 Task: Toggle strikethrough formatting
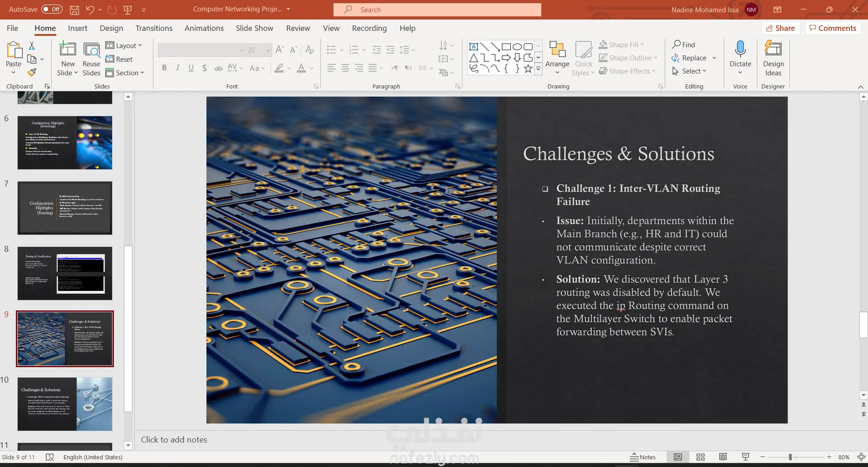click(x=218, y=68)
